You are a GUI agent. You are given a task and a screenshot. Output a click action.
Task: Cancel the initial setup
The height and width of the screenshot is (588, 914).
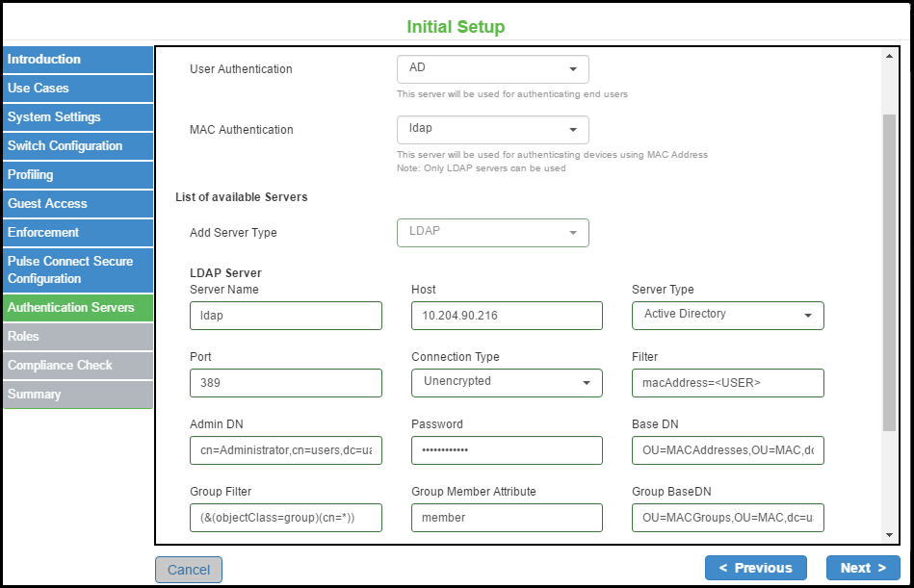[x=189, y=570]
